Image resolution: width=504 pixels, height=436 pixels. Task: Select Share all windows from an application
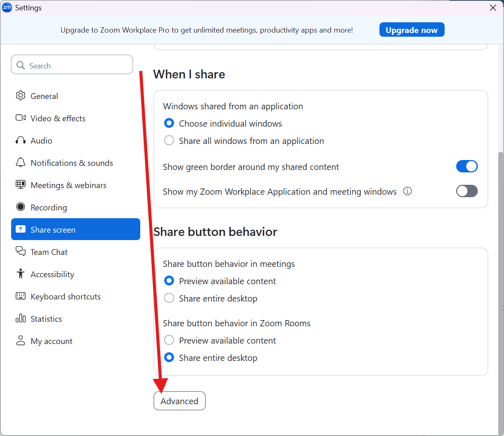pyautogui.click(x=169, y=141)
